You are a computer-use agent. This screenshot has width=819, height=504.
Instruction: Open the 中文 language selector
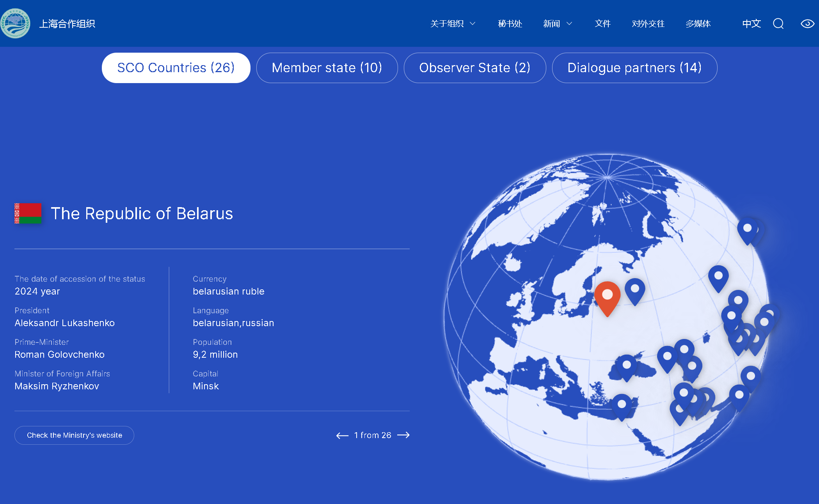pyautogui.click(x=751, y=24)
